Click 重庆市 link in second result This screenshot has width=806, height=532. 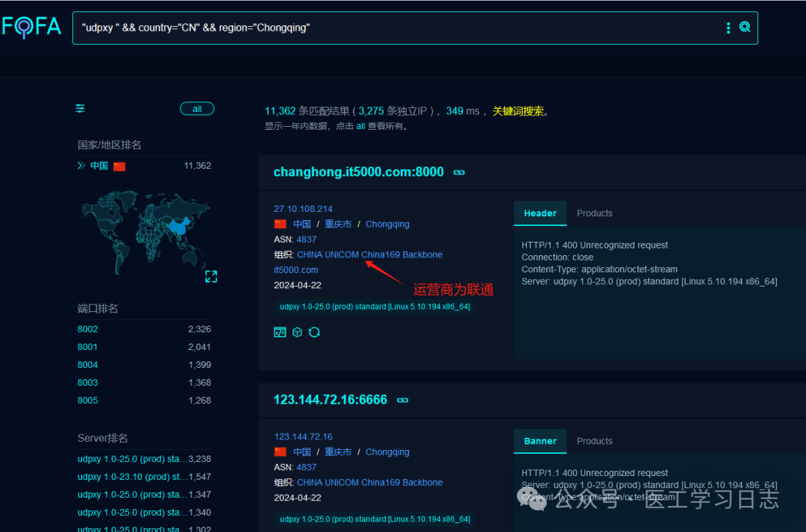pos(338,452)
